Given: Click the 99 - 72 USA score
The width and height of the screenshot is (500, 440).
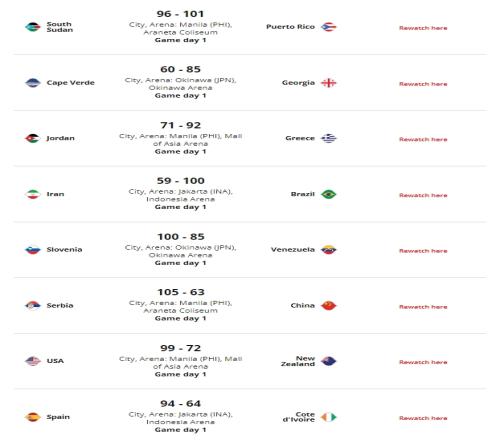Looking at the screenshot, I should [181, 348].
